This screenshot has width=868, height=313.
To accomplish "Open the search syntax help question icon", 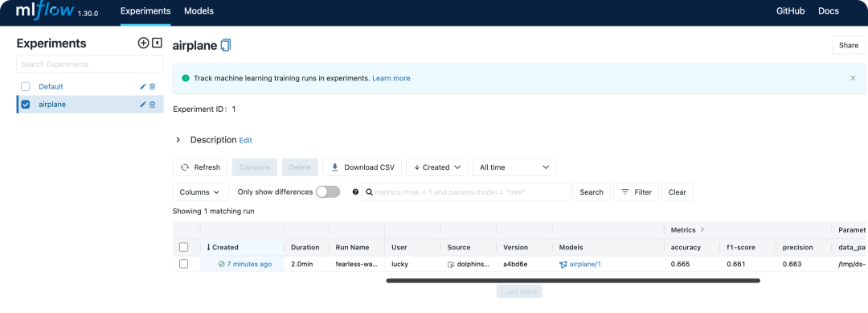I will click(355, 192).
